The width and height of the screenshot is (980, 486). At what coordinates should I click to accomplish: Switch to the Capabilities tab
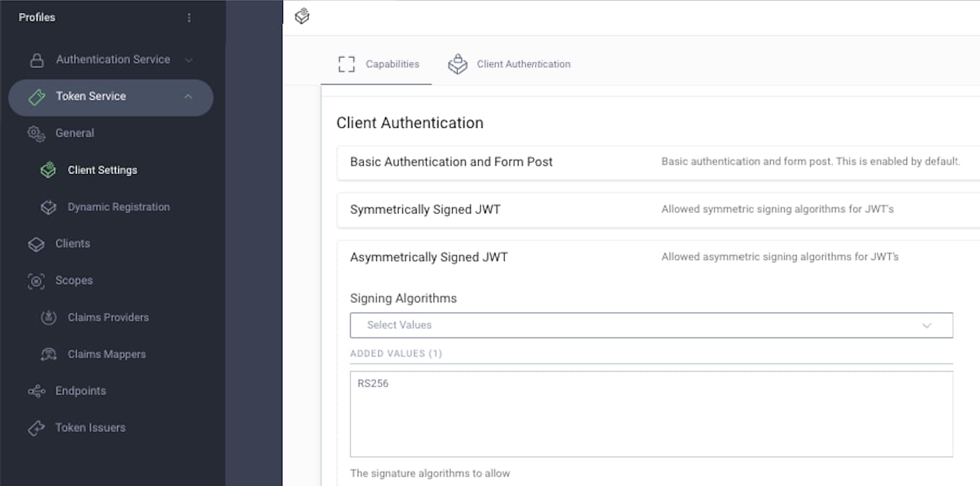point(378,64)
